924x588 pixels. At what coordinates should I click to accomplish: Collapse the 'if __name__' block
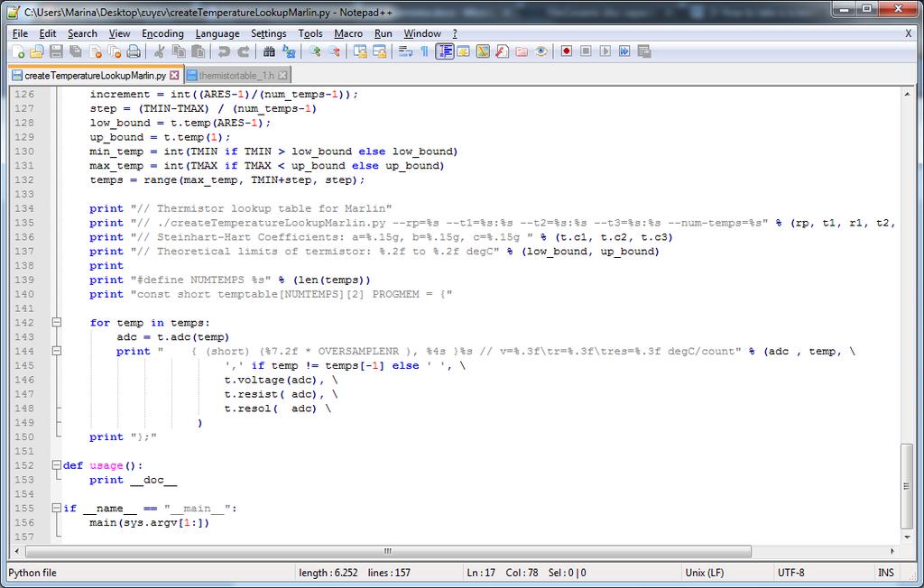click(x=57, y=508)
